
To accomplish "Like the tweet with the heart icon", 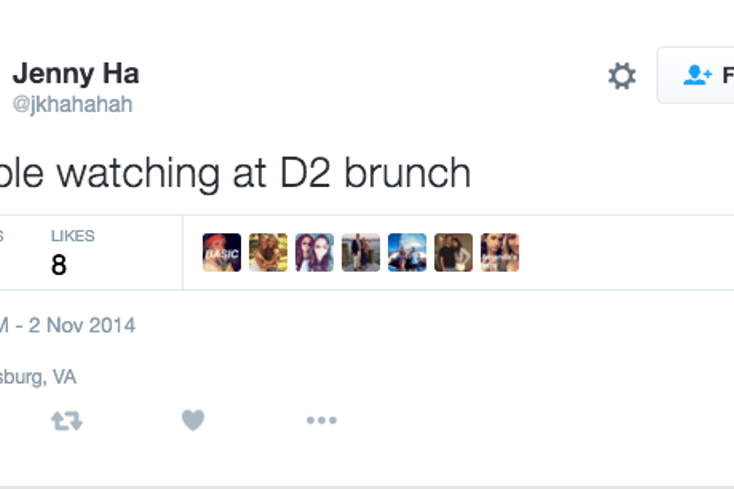I will click(x=193, y=420).
